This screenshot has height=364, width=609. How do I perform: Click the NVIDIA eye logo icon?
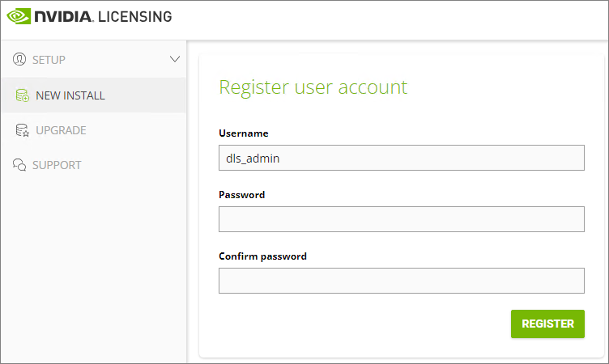click(x=18, y=16)
